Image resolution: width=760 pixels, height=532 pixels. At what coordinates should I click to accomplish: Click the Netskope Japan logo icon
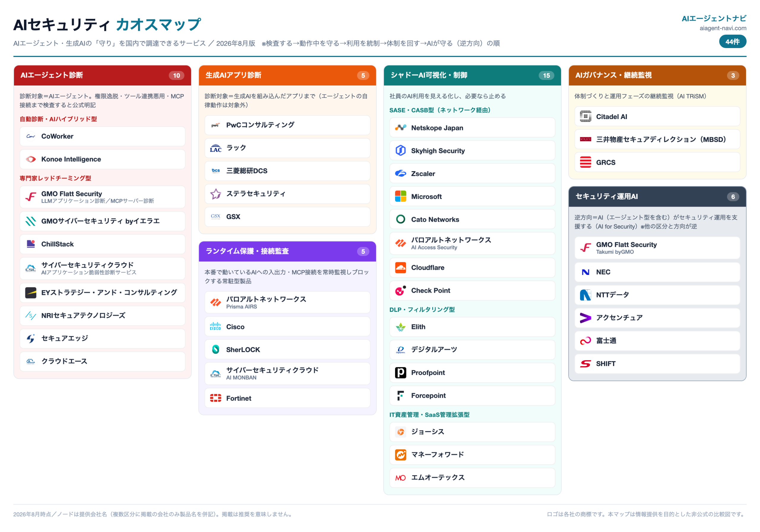401,128
